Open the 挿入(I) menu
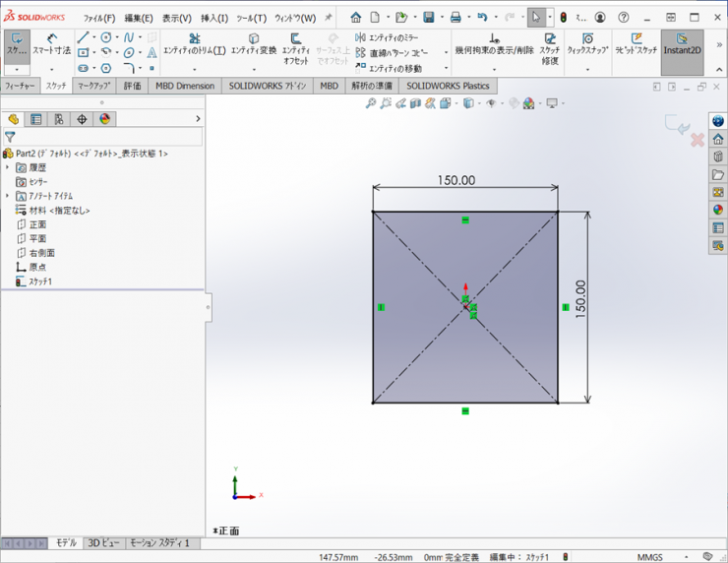The height and width of the screenshot is (563, 728). (x=214, y=18)
